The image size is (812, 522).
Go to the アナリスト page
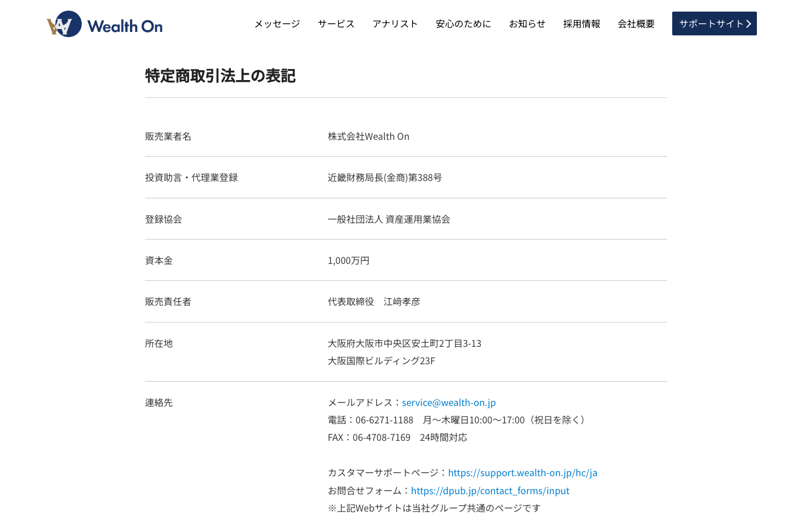click(395, 24)
